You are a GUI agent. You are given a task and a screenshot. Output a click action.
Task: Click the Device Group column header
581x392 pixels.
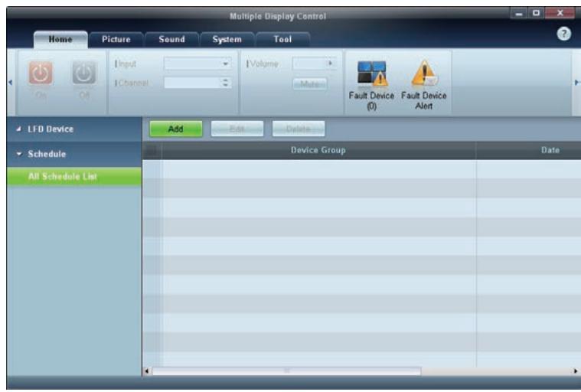[318, 150]
